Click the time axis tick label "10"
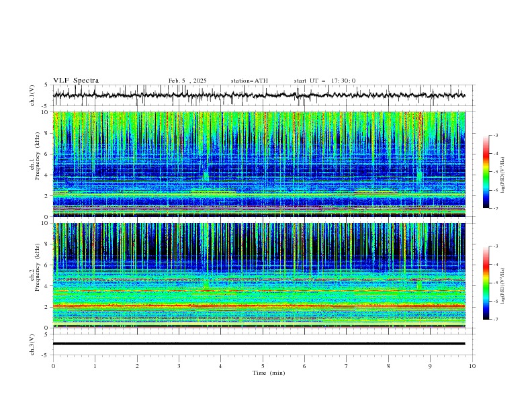Screen dimensions: 532x411 (x=472, y=366)
